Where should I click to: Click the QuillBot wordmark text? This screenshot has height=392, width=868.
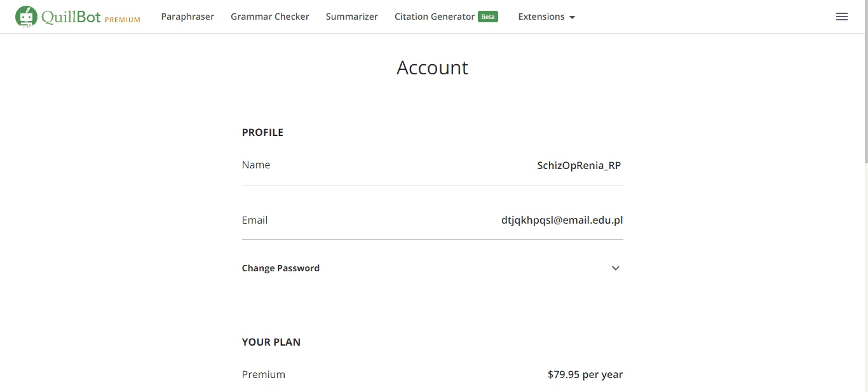[x=71, y=17]
